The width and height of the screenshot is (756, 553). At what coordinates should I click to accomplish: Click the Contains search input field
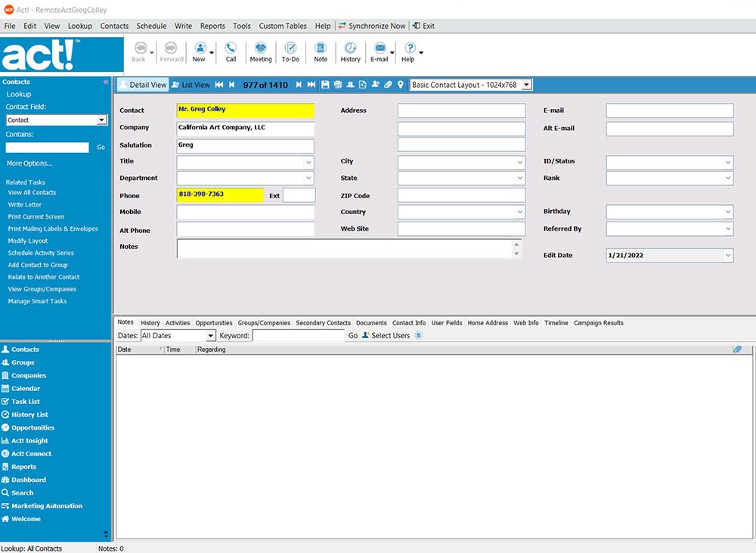tap(47, 148)
